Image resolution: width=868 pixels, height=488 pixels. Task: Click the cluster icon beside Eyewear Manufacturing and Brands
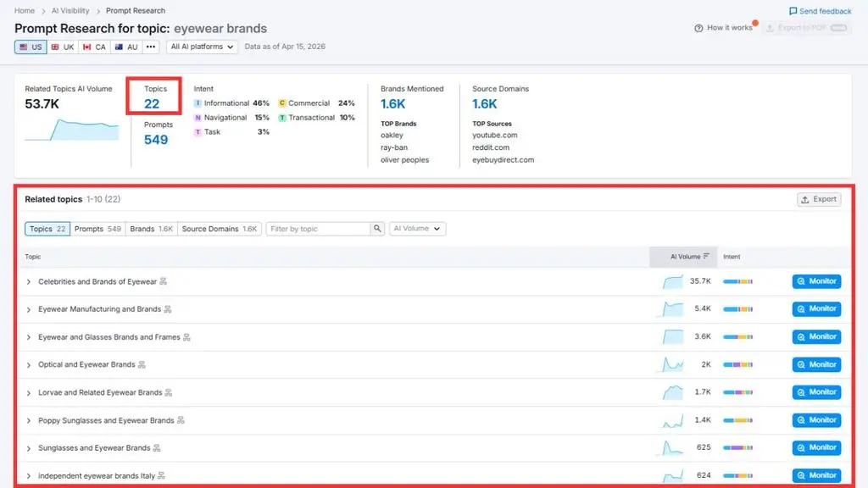(168, 309)
